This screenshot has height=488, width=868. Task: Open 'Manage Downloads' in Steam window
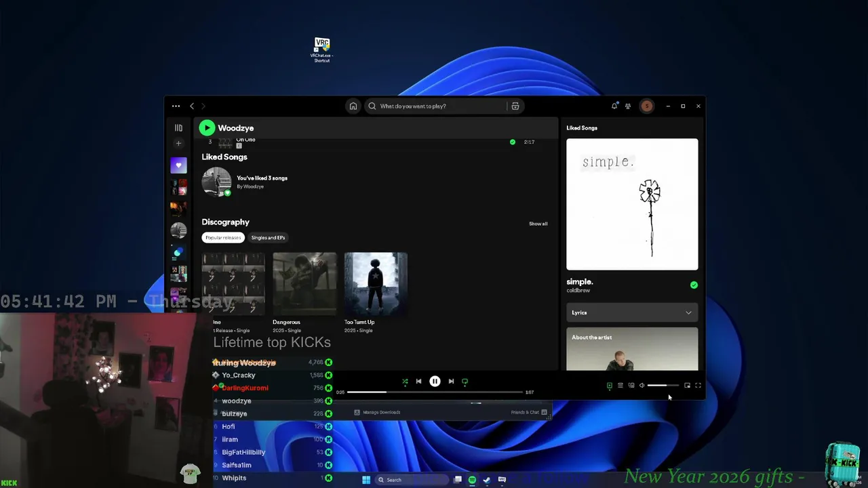pyautogui.click(x=377, y=412)
